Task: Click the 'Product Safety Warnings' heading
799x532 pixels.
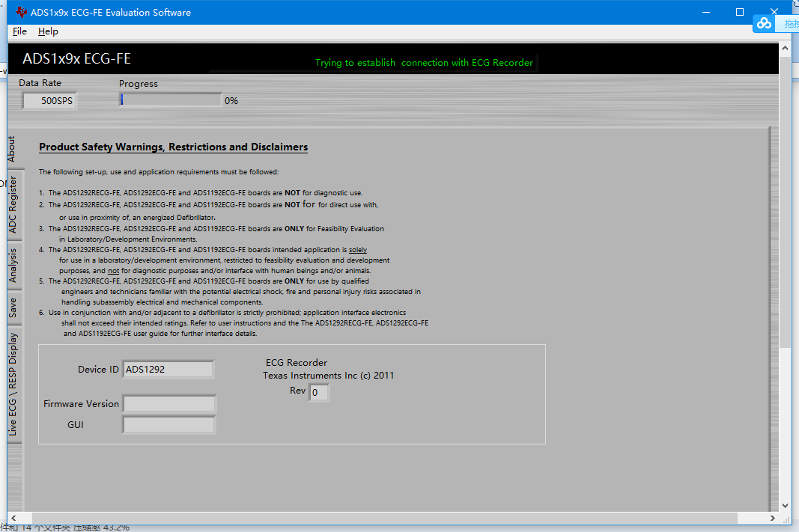Action: [173, 147]
